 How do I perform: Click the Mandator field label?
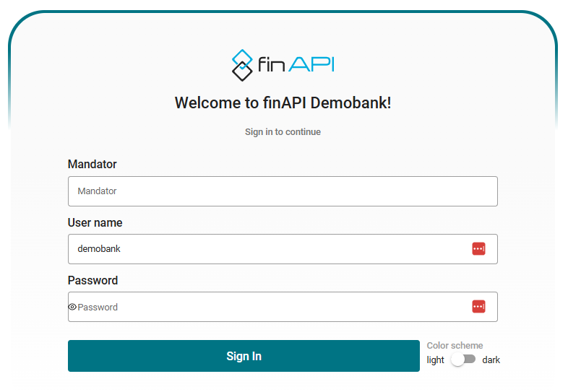pyautogui.click(x=92, y=165)
